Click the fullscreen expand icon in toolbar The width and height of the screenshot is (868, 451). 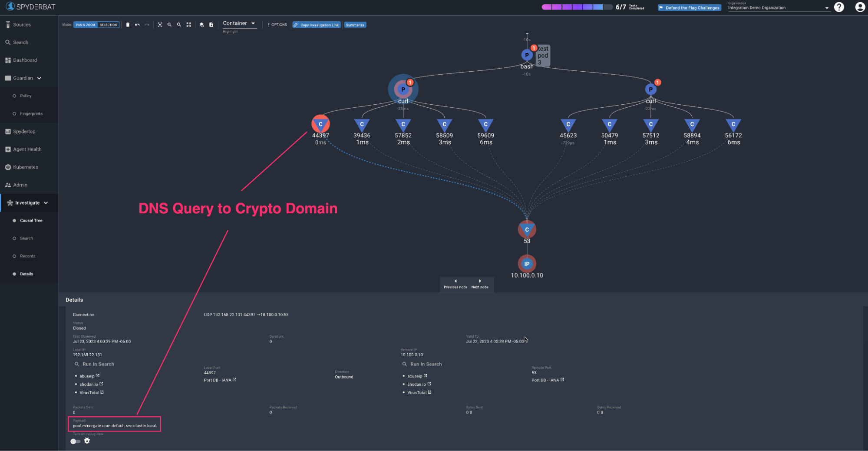pos(189,25)
